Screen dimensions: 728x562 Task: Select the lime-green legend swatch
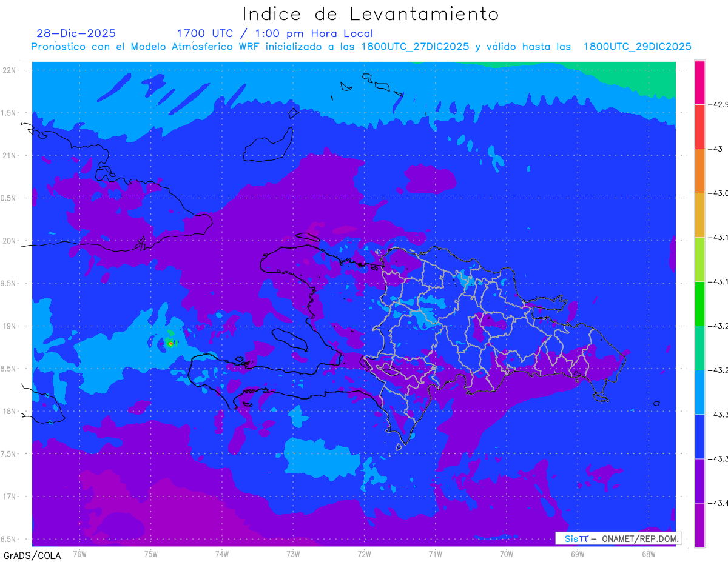click(x=699, y=259)
